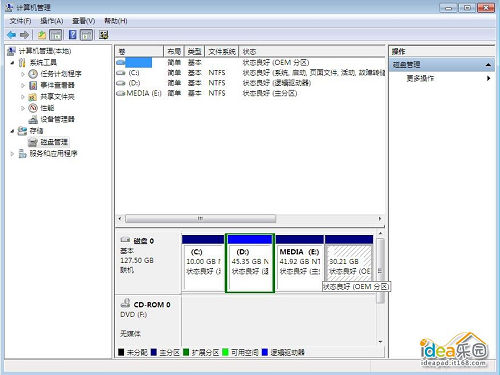500x375 pixels.
Task: Click the volume list left scroll arrow
Action: tap(120, 219)
